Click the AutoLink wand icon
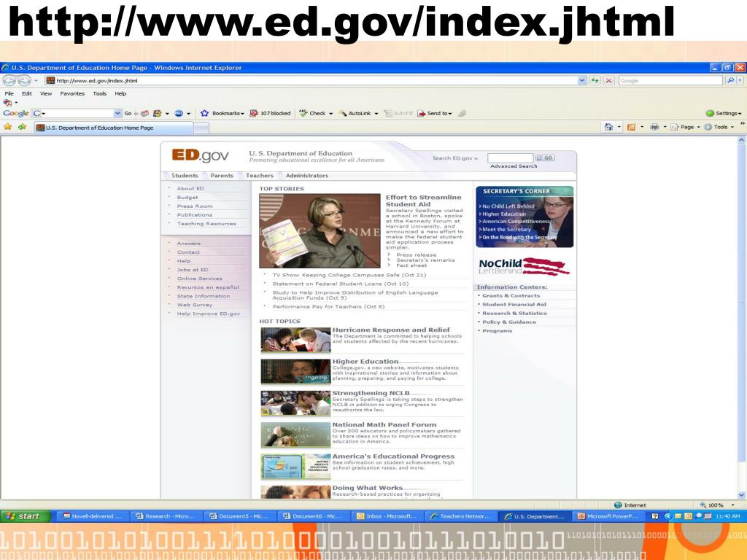 pyautogui.click(x=343, y=113)
